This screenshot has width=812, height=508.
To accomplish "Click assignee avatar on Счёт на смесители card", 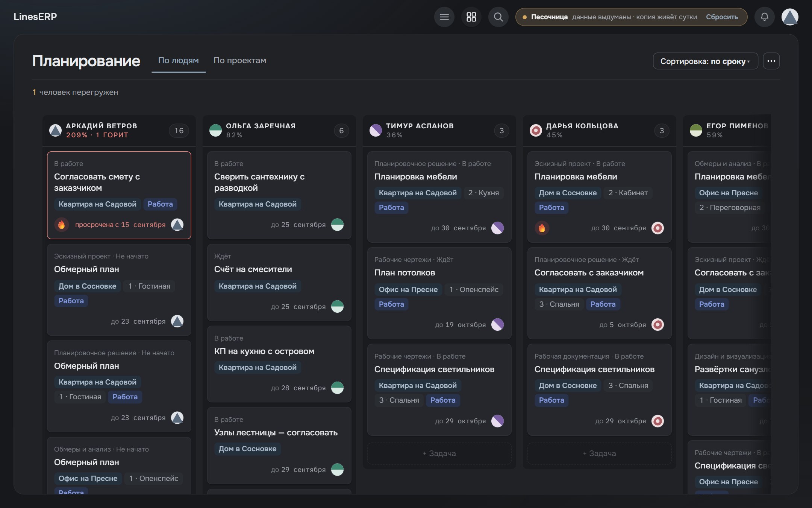I will (x=337, y=307).
